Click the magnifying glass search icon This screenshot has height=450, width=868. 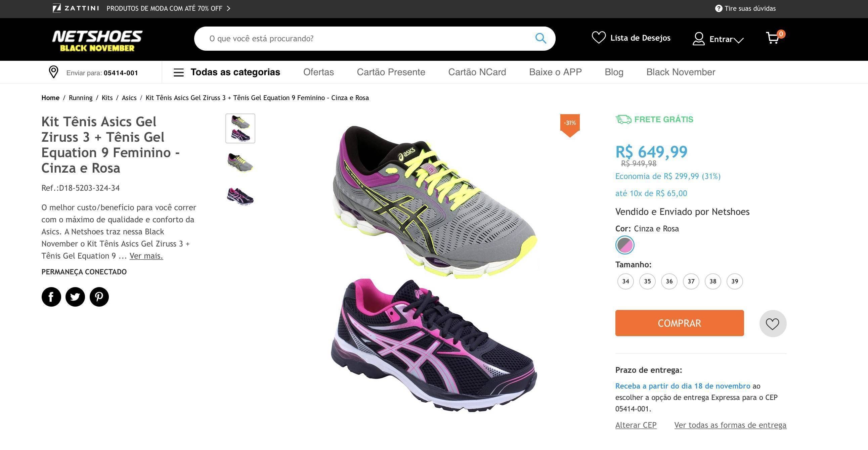click(x=541, y=38)
